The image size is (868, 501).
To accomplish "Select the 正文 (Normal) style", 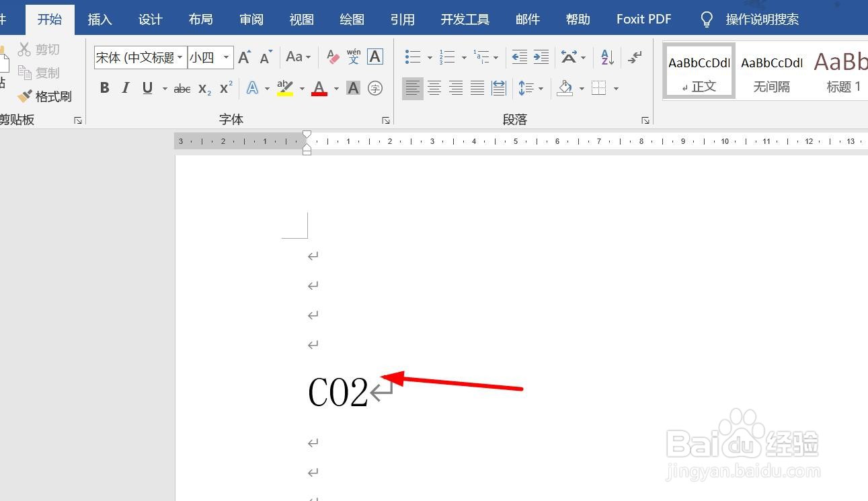I will (x=699, y=71).
